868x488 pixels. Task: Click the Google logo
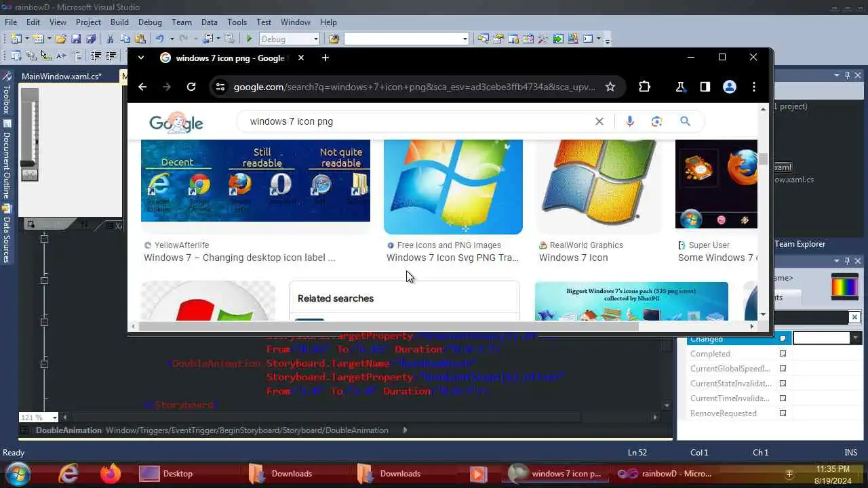click(176, 122)
